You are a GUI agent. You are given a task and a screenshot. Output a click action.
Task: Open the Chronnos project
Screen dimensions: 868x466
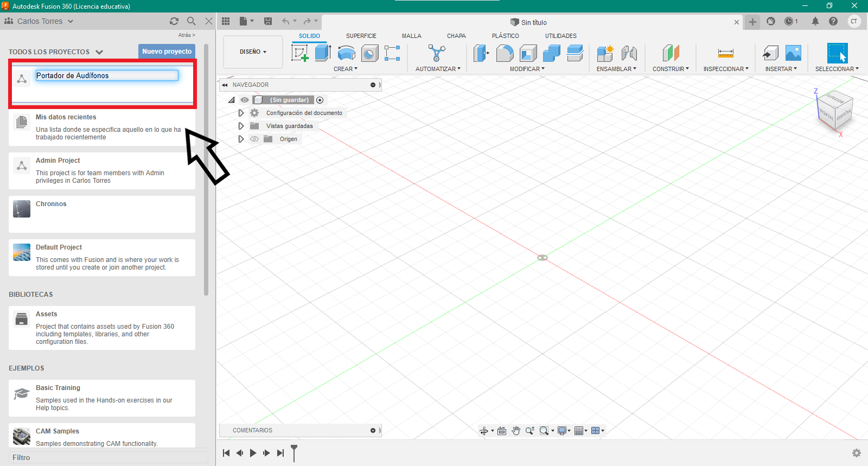click(x=102, y=214)
